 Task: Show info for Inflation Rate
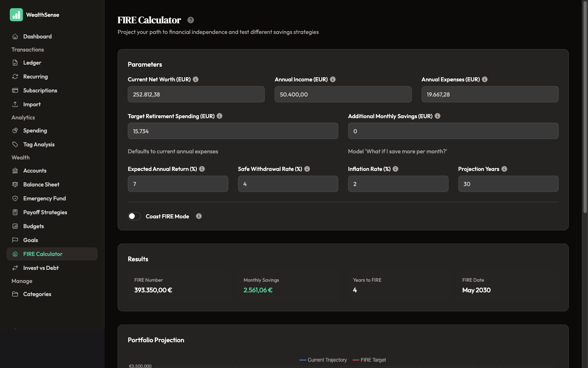396,169
